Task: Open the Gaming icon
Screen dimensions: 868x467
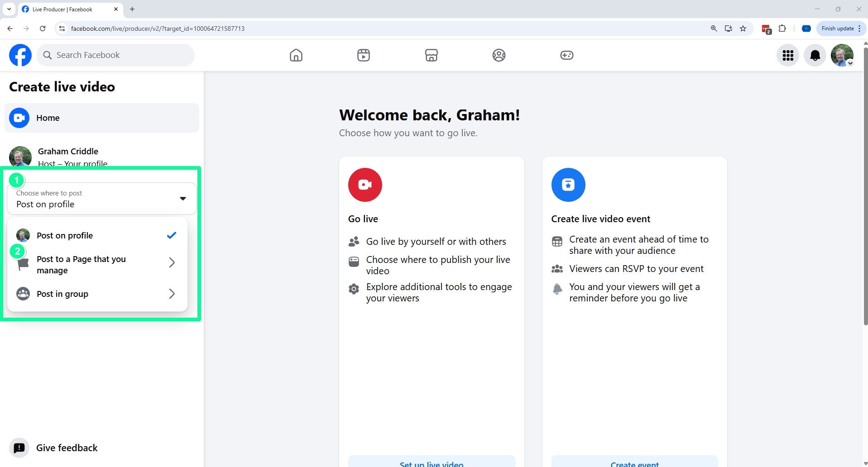Action: [x=567, y=55]
